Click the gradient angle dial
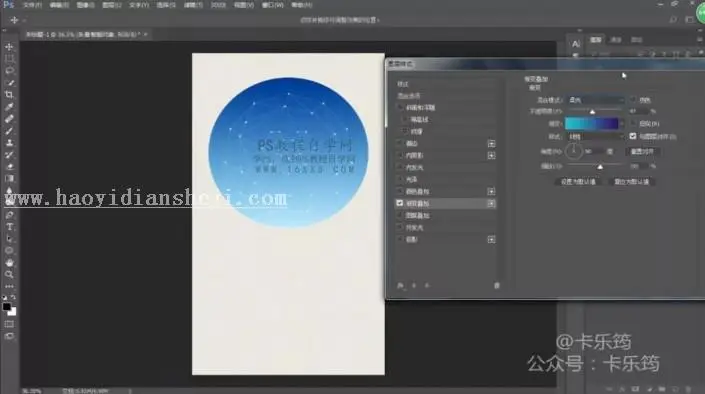 click(x=574, y=151)
